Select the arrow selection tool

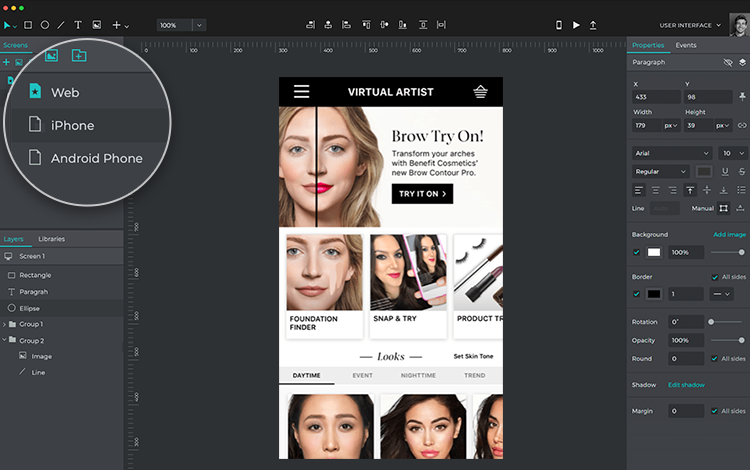(x=7, y=25)
